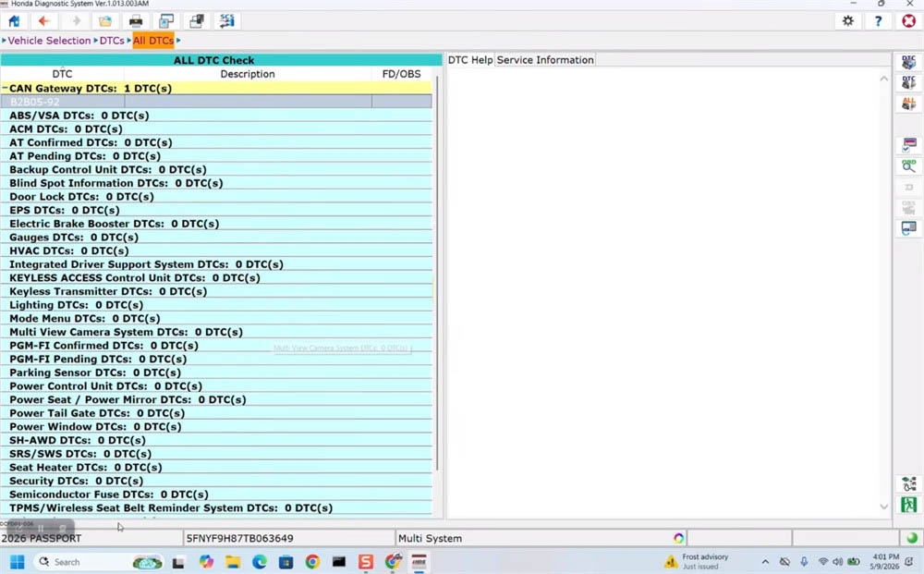Screen dimensions: 924x574
Task: Open settings gear in top right
Action: [848, 21]
